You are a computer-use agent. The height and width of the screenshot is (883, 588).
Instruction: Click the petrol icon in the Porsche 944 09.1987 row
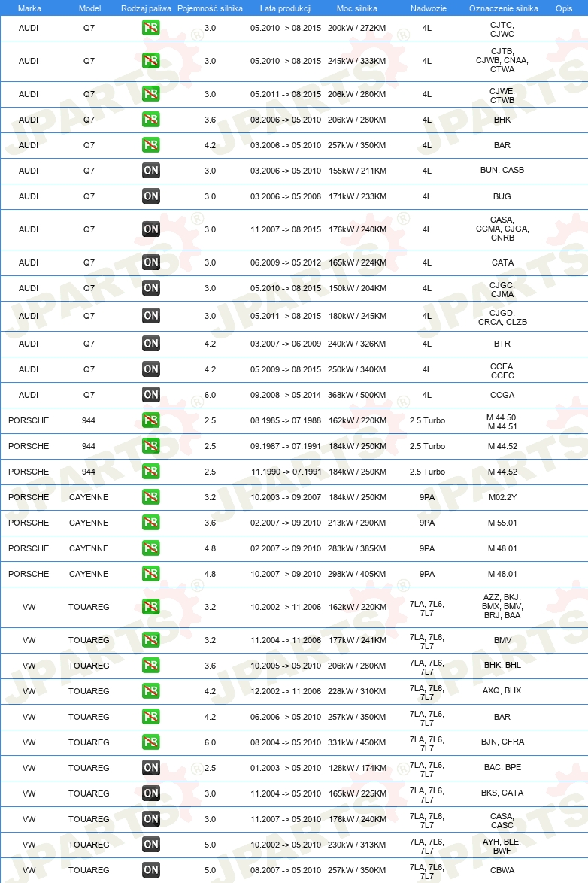click(x=151, y=446)
